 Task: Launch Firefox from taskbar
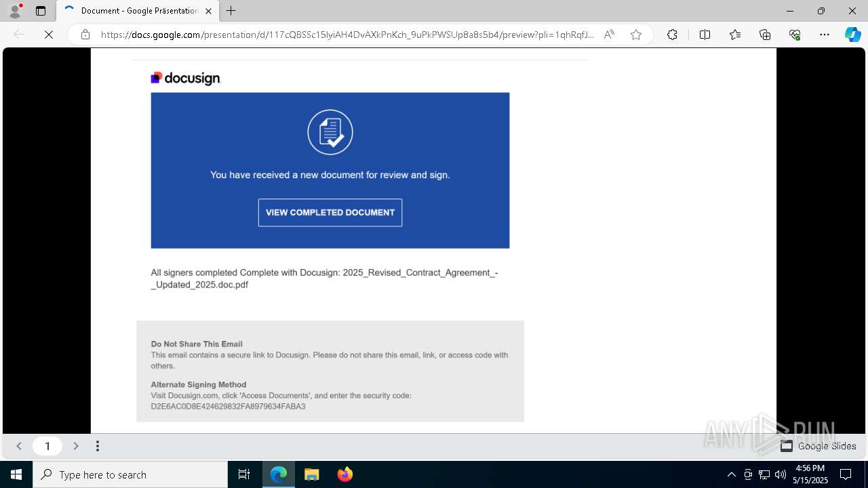point(345,474)
